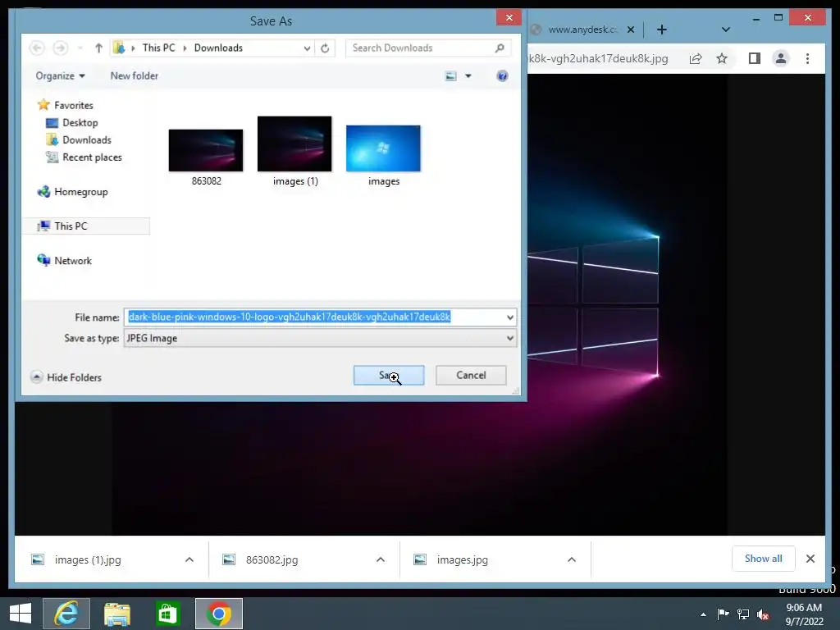The height and width of the screenshot is (630, 840).
Task: Expand address bar path history dropdown
Action: 307,48
